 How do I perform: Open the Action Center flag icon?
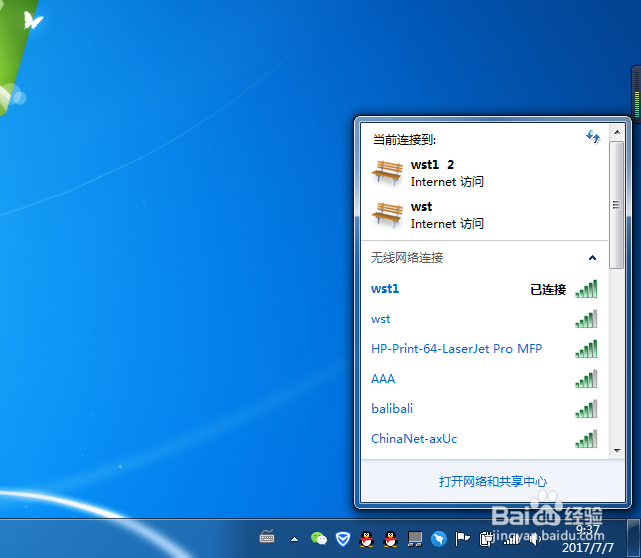pos(462,539)
